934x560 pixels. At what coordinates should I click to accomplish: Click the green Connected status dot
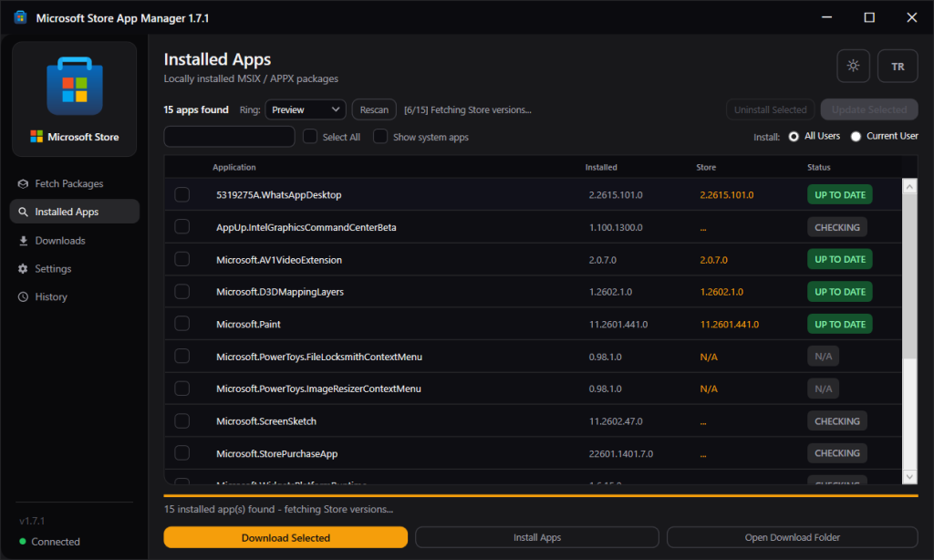click(x=23, y=542)
